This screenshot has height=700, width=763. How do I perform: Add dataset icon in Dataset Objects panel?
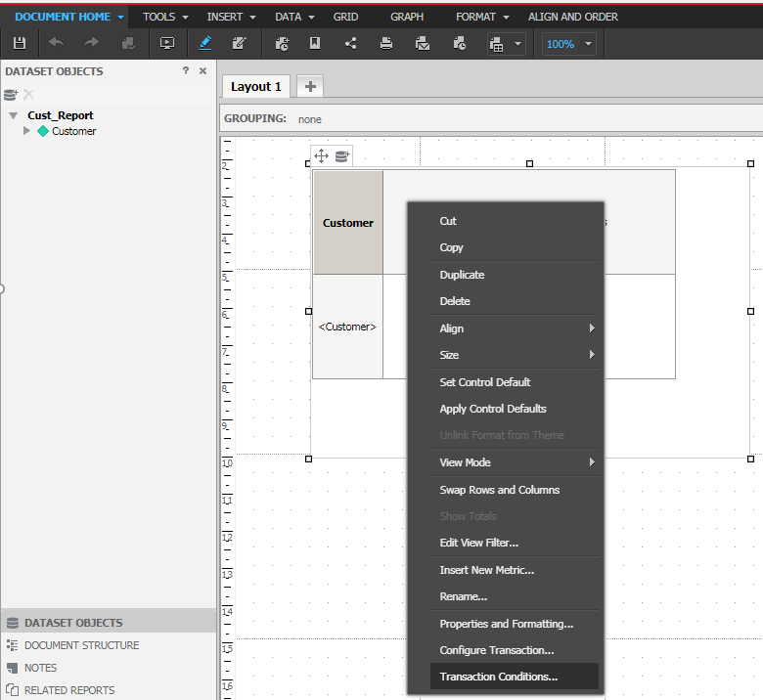pyautogui.click(x=11, y=94)
